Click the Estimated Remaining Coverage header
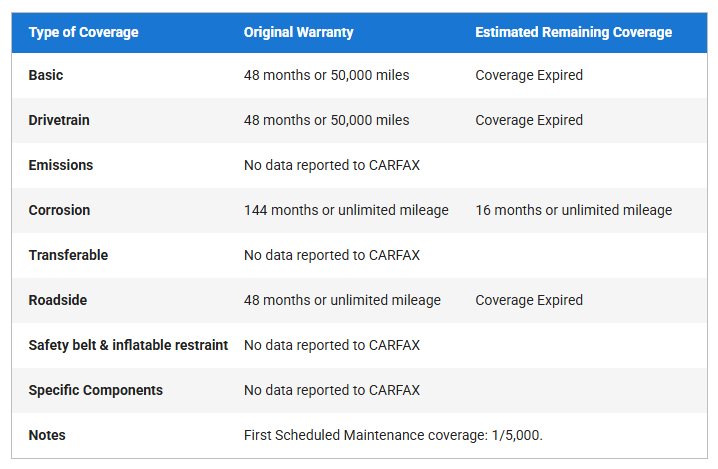Screen dimensions: 718x469 tap(573, 32)
